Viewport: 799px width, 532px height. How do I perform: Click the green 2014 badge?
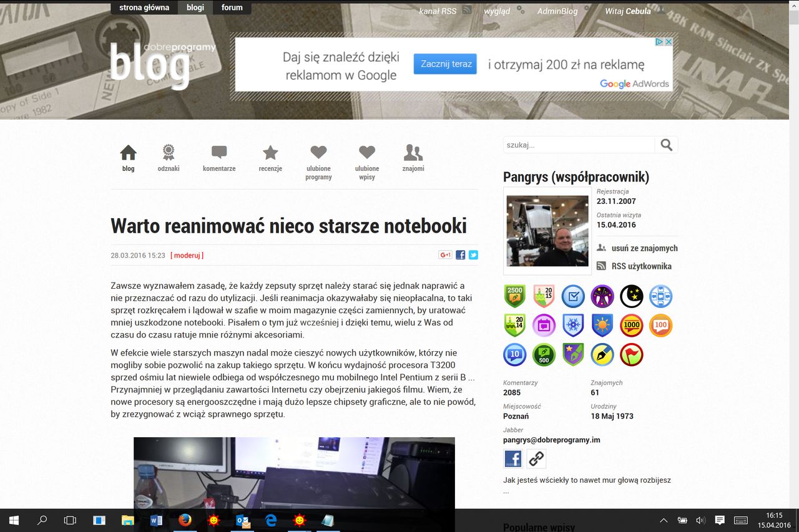(x=515, y=326)
